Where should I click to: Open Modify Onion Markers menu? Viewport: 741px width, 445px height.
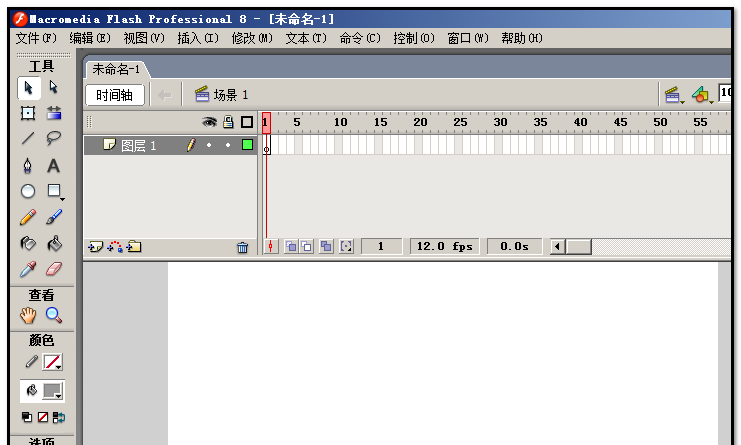coord(346,246)
